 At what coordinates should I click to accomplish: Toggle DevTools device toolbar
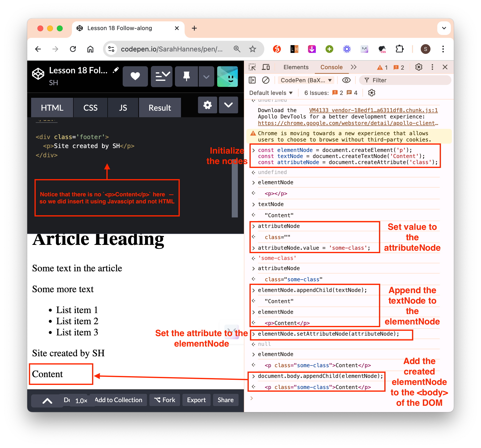[266, 67]
